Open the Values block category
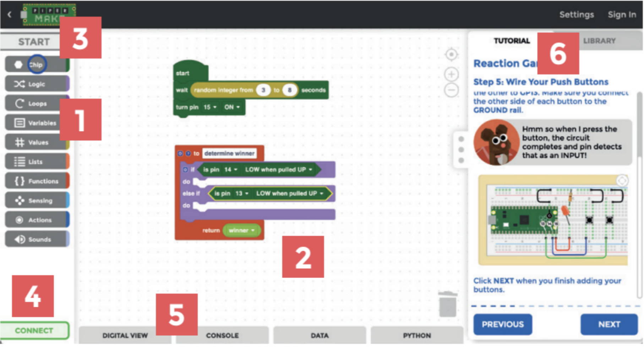This screenshot has height=348, width=644. click(x=37, y=142)
